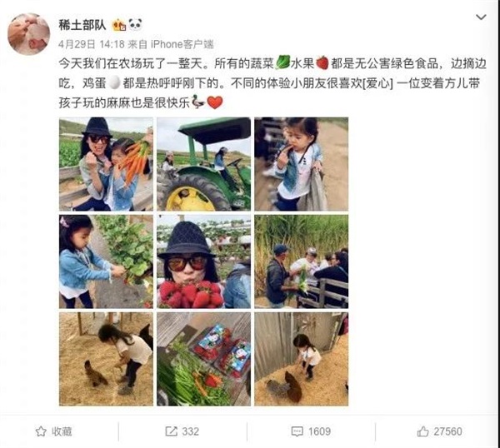Screen dimensions: 500x448
Task: Open the girl eating in denim jacket thumbnail
Action: (302, 164)
